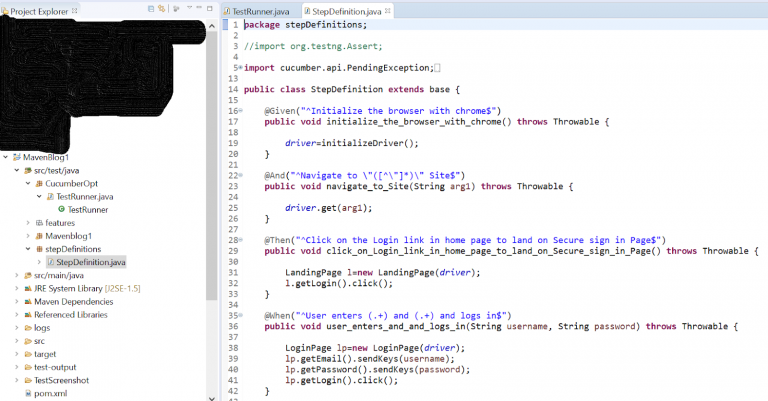The height and width of the screenshot is (401, 768).
Task: Toggle Link with Editor in Project Explorer
Action: (162, 9)
